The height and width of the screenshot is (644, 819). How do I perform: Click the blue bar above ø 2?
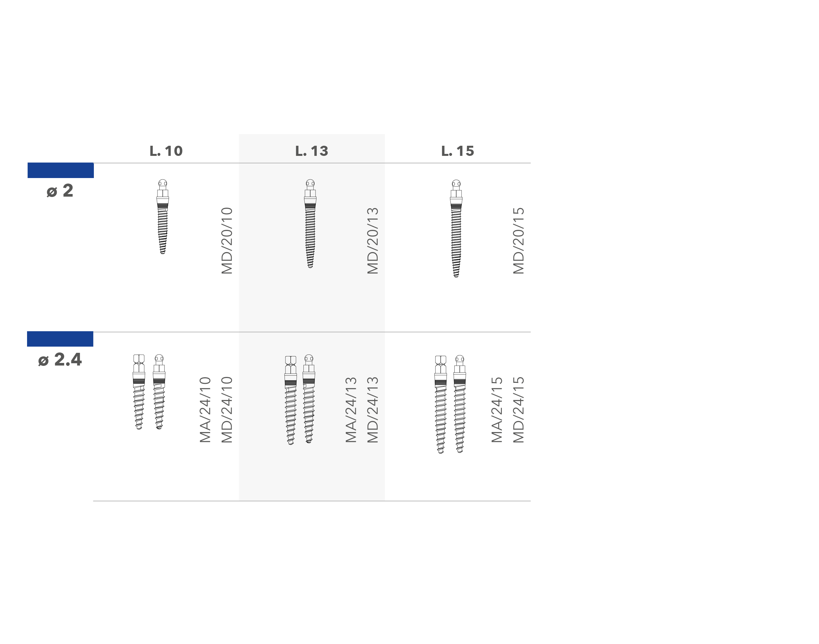point(61,170)
